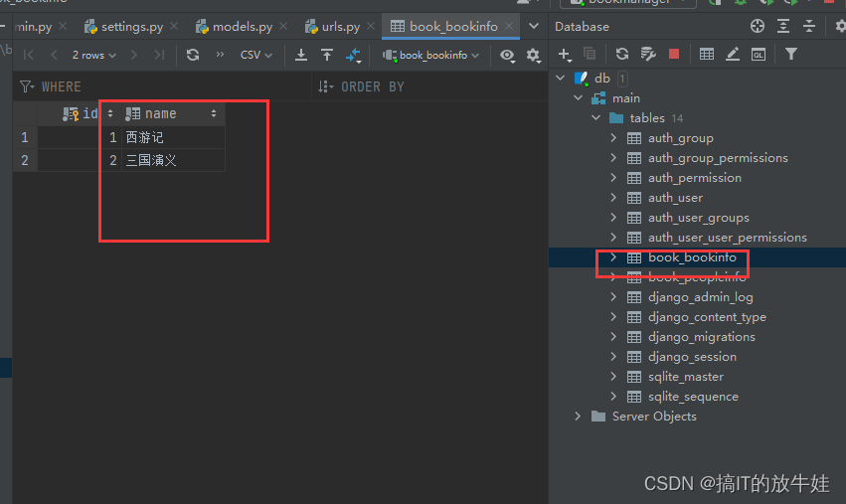Sort by the id column header
The image size is (846, 504).
(x=80, y=114)
